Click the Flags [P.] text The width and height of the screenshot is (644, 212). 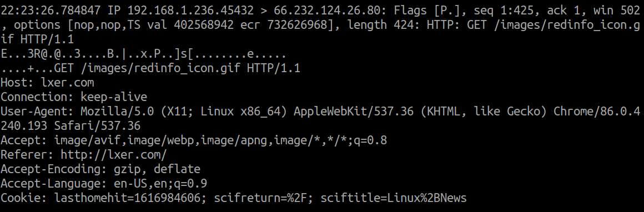428,11
